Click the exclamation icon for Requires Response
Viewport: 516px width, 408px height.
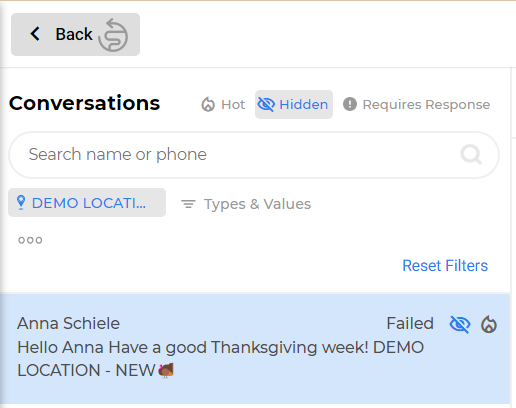[350, 104]
